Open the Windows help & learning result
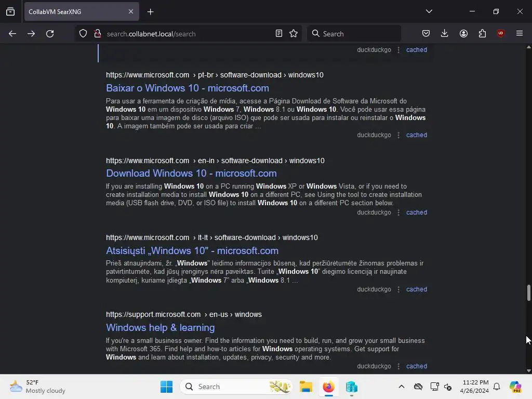Screen dimensions: 532x399 pyautogui.click(x=160, y=328)
